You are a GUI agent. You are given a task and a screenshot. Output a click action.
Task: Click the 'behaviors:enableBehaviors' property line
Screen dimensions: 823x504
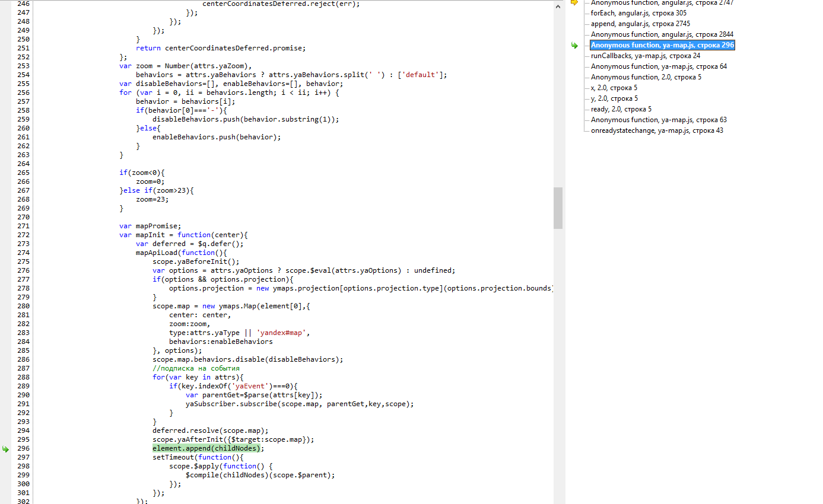click(x=221, y=342)
